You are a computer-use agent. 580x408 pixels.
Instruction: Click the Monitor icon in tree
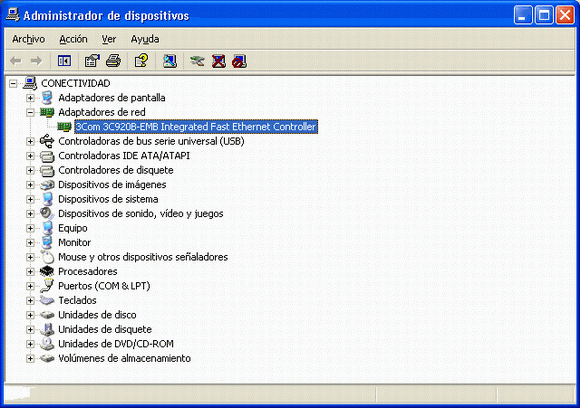(x=47, y=242)
